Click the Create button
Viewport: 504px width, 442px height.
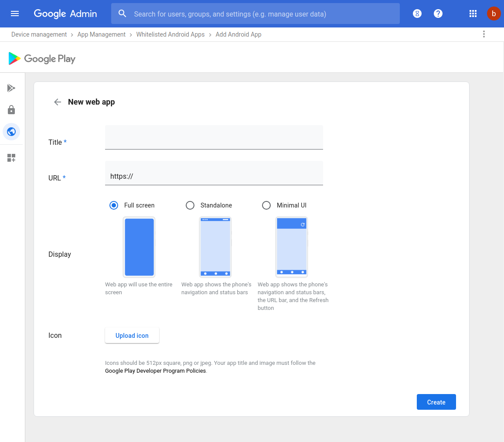point(436,401)
